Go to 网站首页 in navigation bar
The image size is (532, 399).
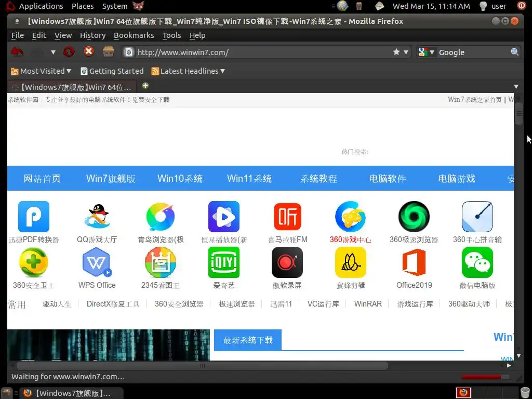(42, 179)
